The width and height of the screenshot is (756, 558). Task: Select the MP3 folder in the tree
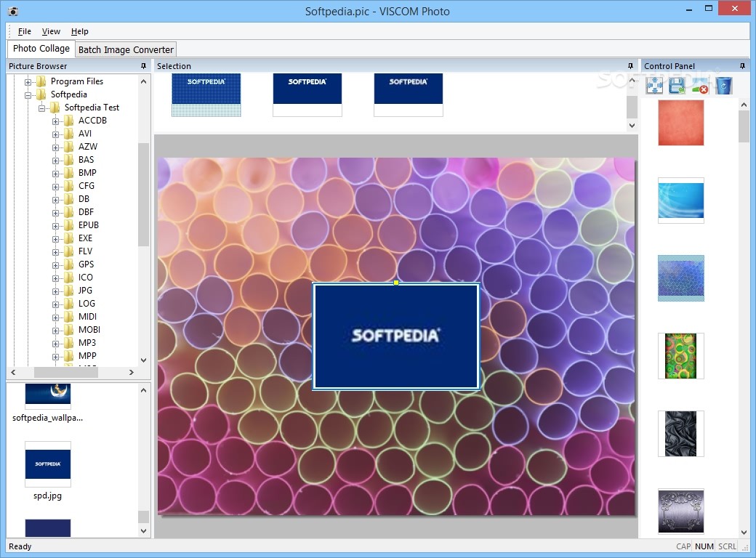point(87,342)
